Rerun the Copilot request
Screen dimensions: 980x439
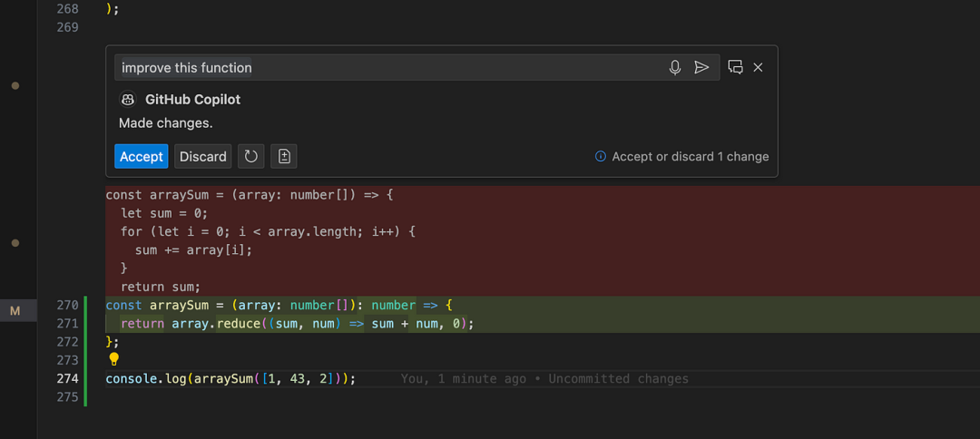tap(251, 156)
